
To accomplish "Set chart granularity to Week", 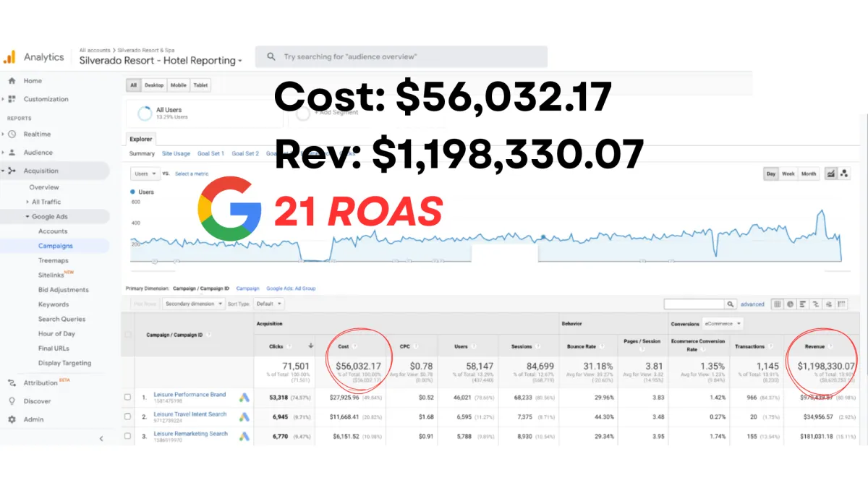I will point(788,174).
